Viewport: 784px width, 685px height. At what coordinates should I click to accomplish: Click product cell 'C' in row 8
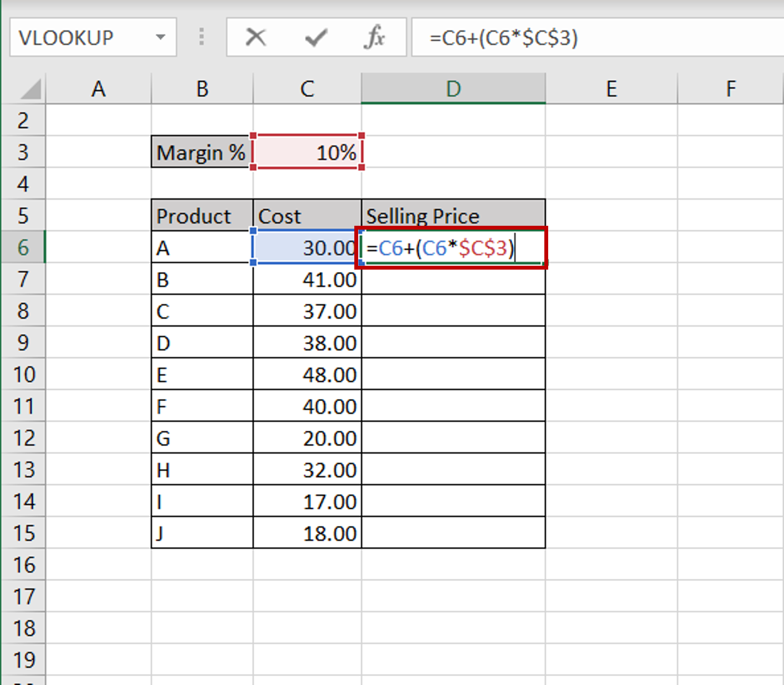click(x=202, y=310)
